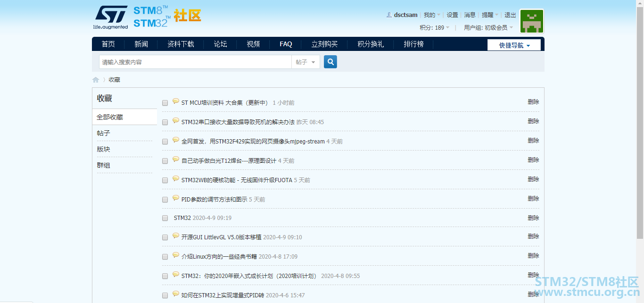
Task: Click 退出 to log out
Action: point(510,15)
